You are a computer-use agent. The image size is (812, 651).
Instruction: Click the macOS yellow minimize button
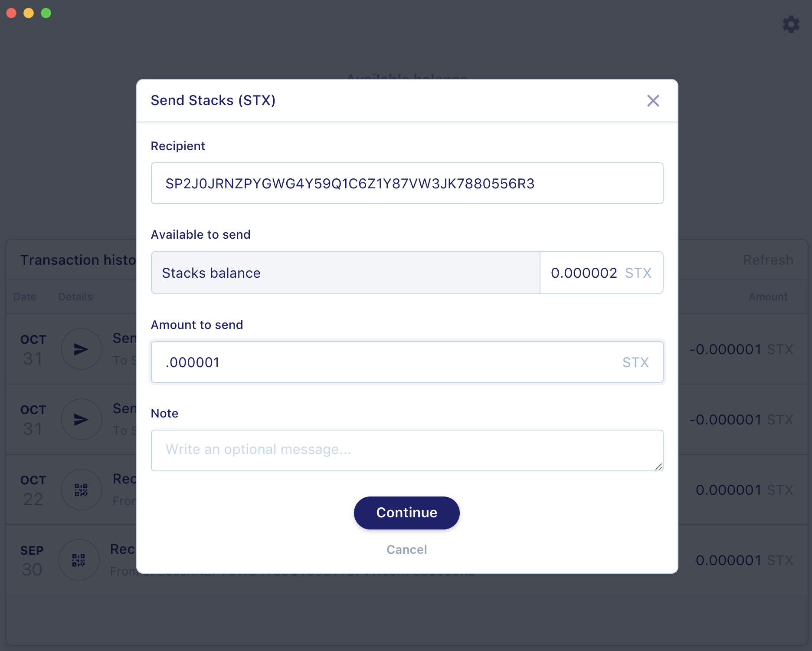tap(29, 13)
